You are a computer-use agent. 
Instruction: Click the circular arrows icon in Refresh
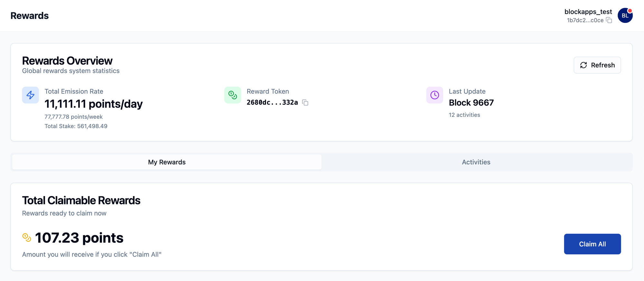coord(583,65)
